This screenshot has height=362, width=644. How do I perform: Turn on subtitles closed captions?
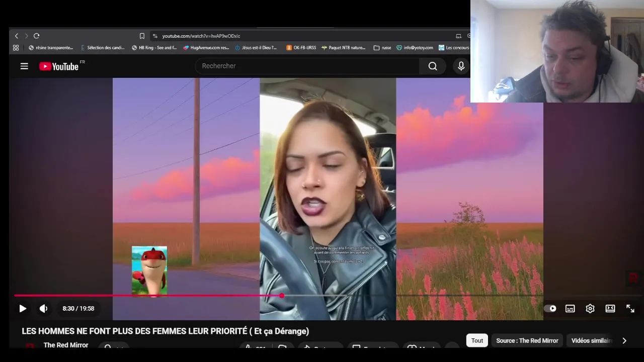(x=570, y=309)
